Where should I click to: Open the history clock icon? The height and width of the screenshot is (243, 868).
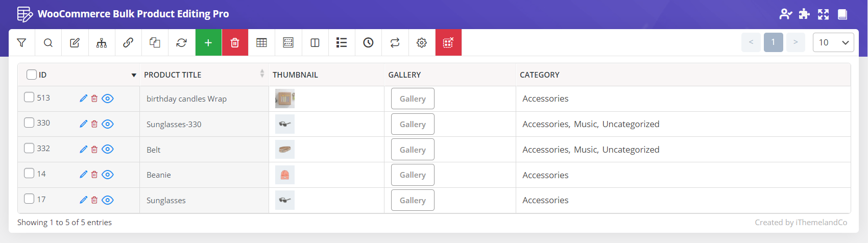(x=368, y=43)
